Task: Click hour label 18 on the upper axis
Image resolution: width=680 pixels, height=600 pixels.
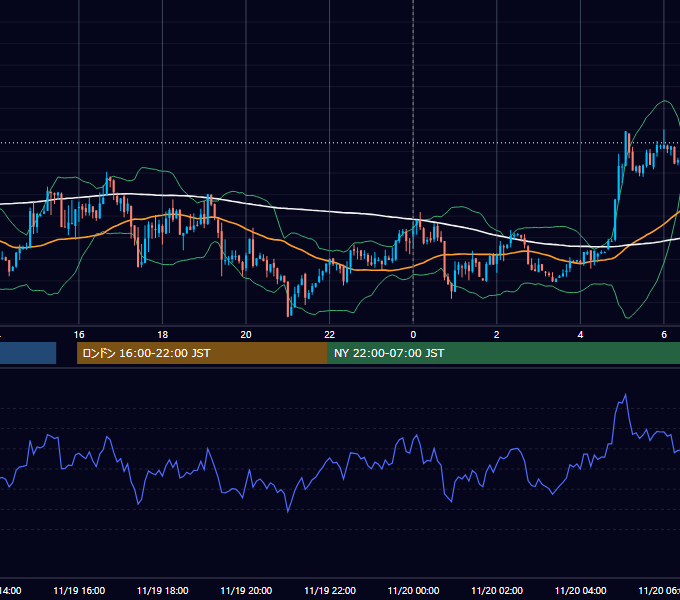Action: point(163,335)
